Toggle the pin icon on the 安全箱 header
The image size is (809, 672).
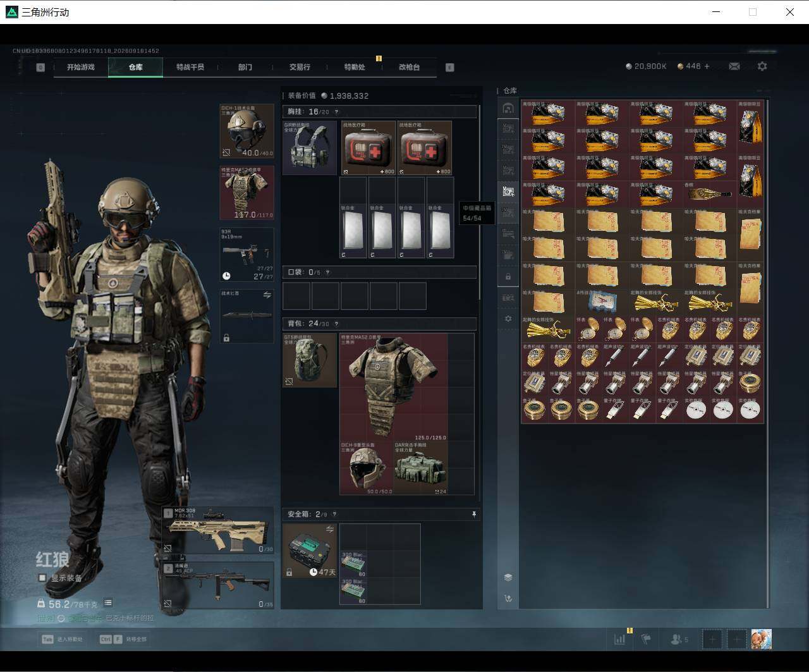[x=473, y=515]
